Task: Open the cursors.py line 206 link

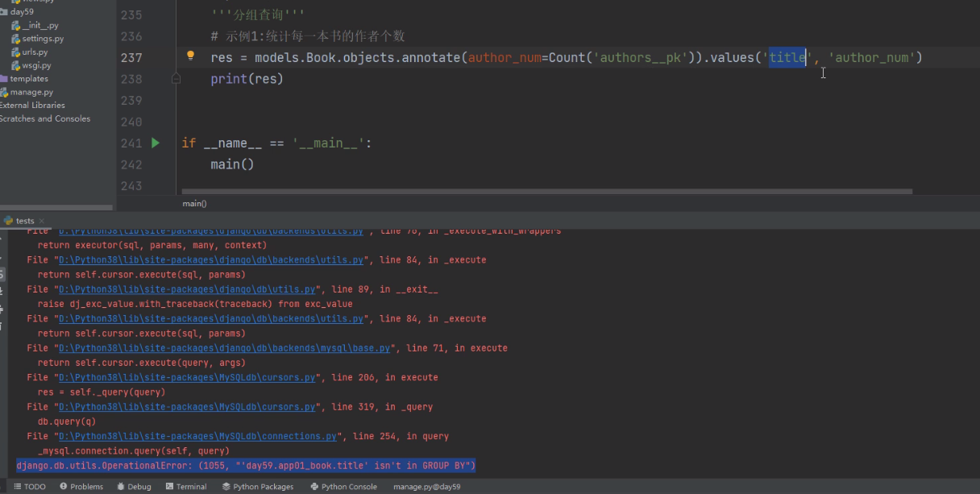Action: coord(186,377)
